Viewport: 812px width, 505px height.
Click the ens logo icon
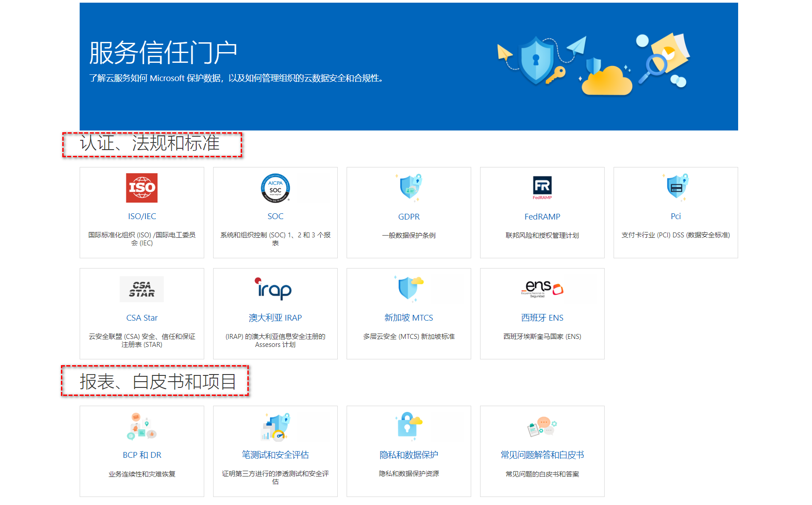tap(542, 289)
